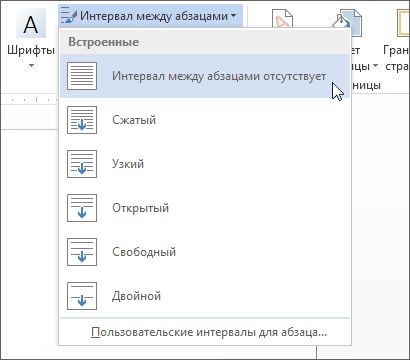The height and width of the screenshot is (360, 410).
Task: Select the Сжатый spacing option
Action: 205,120
